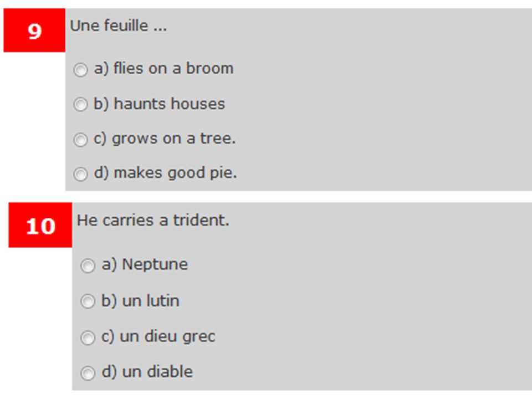
Task: Click the red question 10 number badge
Action: tap(40, 225)
